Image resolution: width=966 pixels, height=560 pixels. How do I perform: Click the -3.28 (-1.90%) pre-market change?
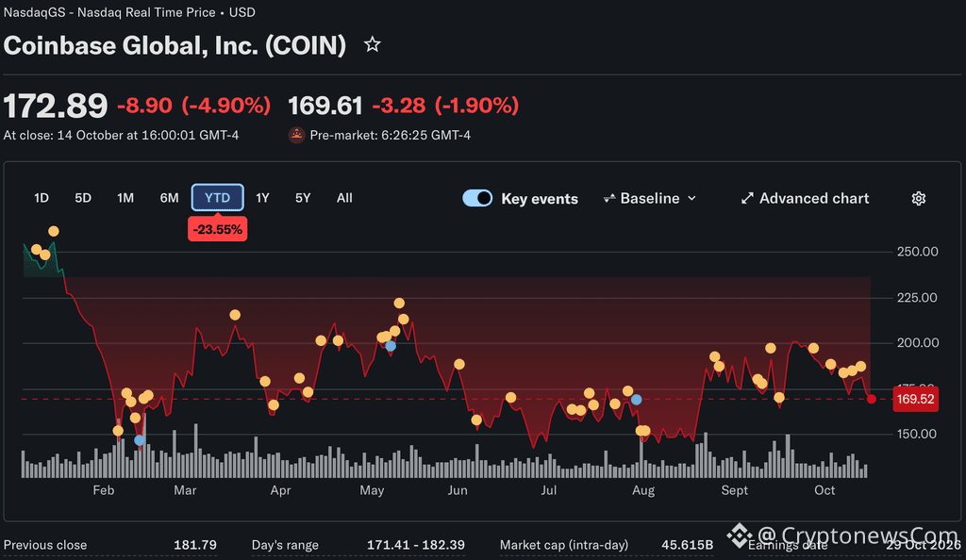click(x=445, y=106)
